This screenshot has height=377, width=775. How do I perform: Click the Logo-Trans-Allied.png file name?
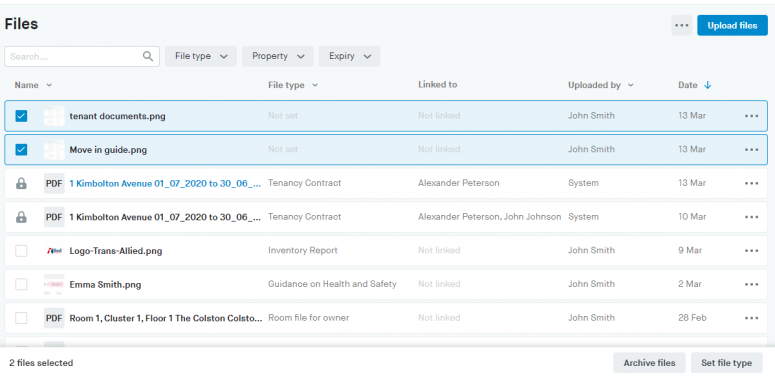(x=116, y=251)
